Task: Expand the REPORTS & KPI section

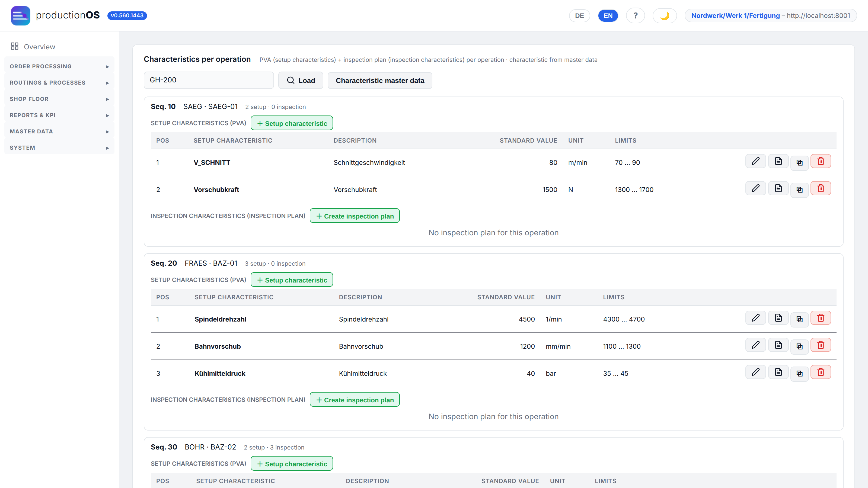Action: coord(59,115)
